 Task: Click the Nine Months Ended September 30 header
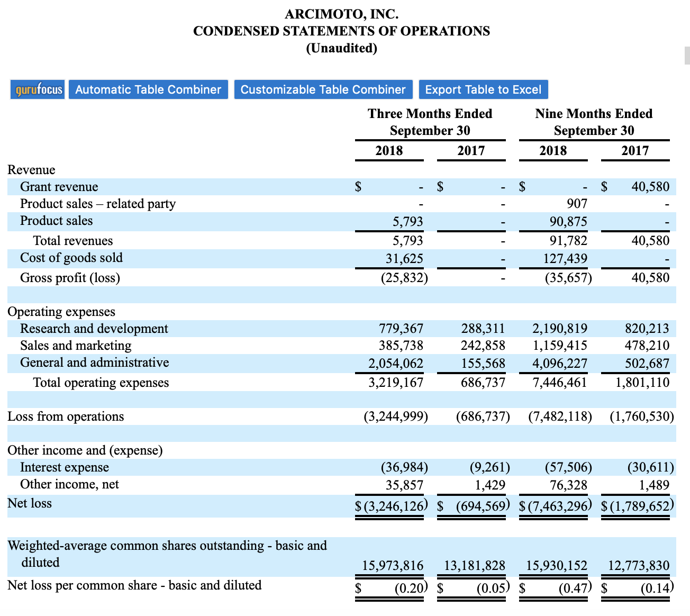click(594, 122)
